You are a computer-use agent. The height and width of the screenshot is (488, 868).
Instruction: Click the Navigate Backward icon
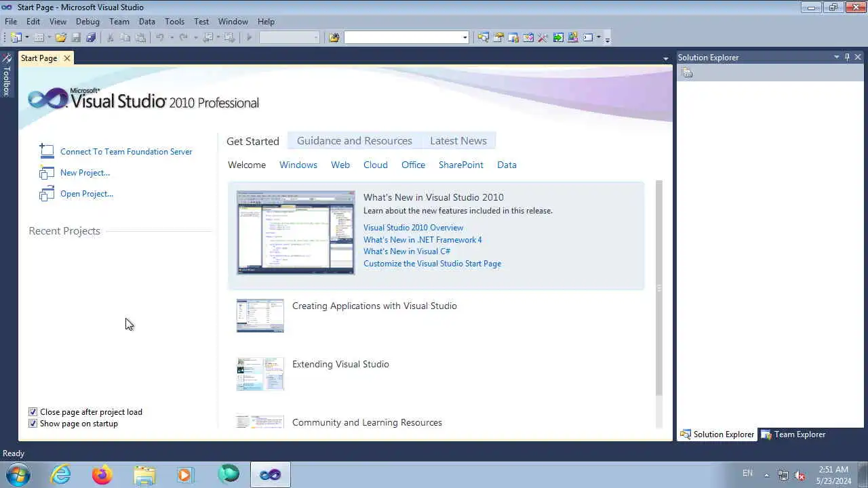click(208, 38)
